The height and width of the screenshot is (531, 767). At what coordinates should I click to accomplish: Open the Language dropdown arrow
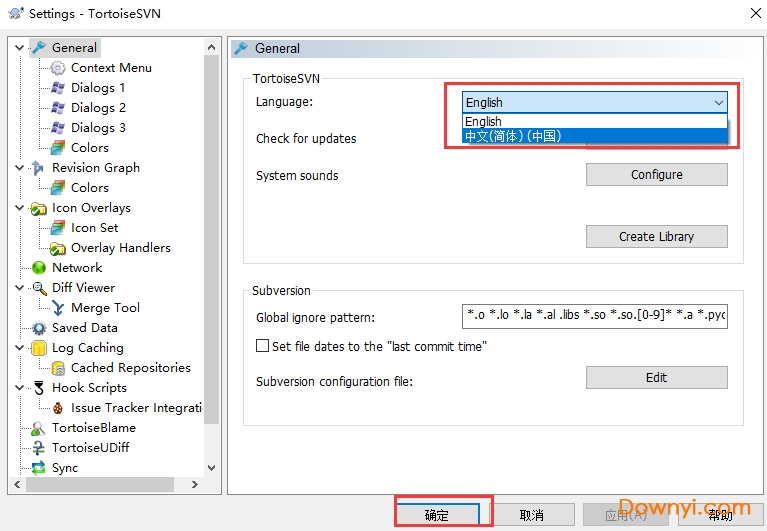(718, 102)
